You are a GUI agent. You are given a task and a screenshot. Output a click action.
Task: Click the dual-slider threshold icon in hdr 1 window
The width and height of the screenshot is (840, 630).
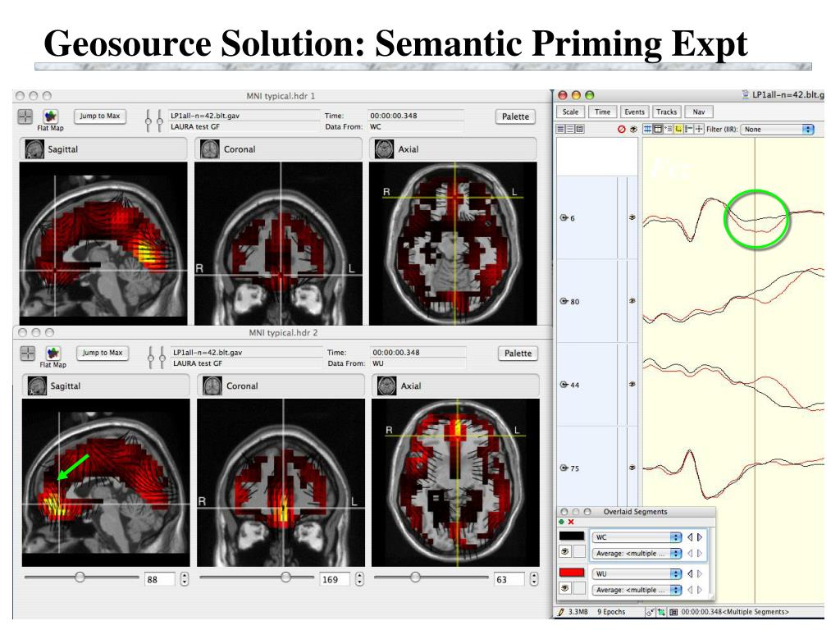click(154, 121)
